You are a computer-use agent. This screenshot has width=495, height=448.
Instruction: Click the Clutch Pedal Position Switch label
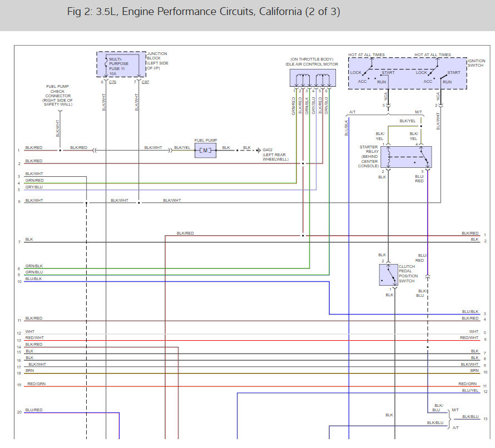pos(408,273)
